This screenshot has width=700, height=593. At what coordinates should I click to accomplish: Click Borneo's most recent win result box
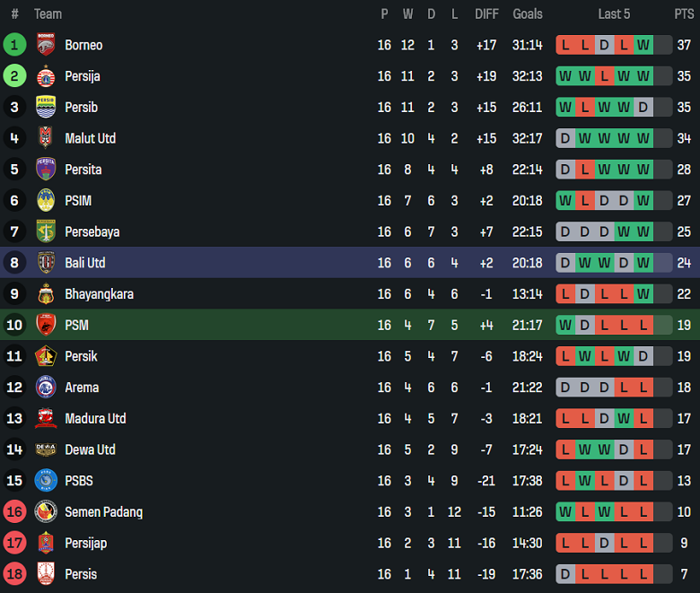point(643,45)
